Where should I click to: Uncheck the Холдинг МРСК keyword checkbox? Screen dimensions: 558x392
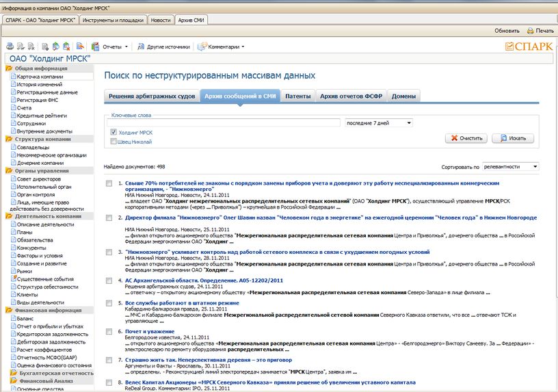[114, 132]
